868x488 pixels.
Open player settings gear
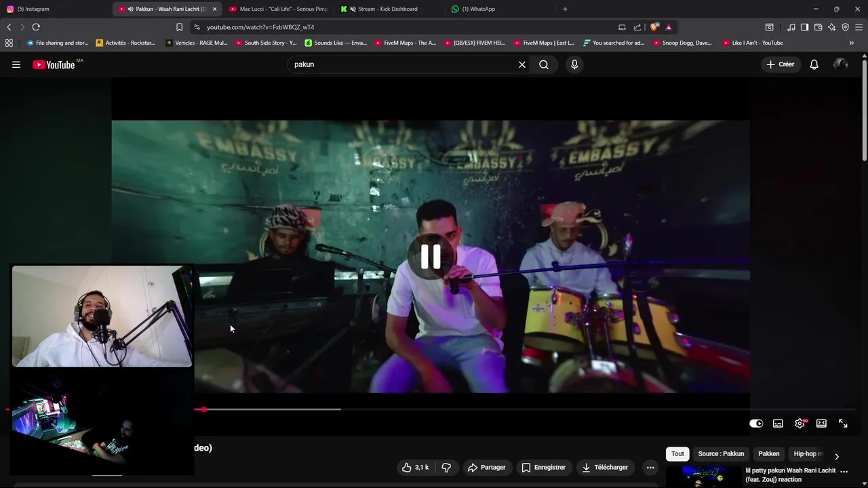point(800,424)
